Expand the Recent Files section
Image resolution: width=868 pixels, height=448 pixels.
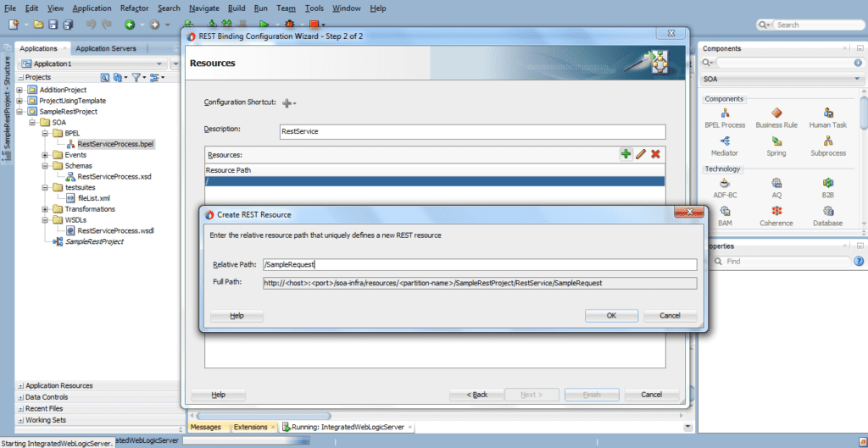(20, 409)
